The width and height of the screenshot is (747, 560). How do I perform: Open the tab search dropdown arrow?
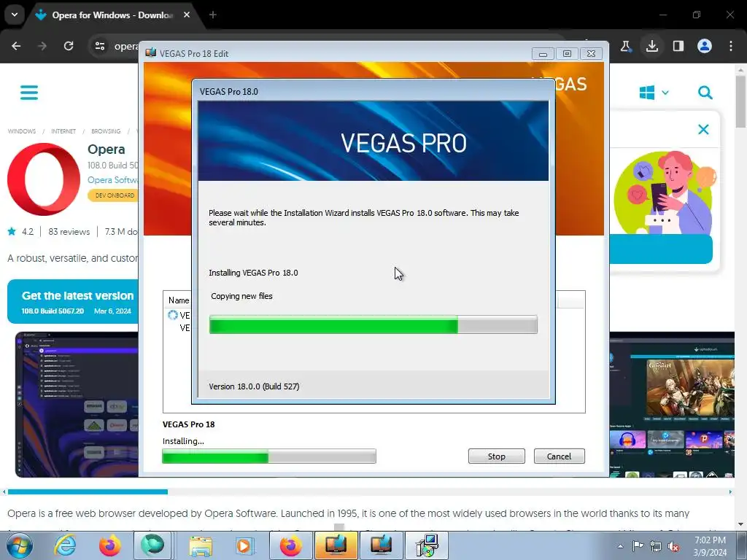15,15
